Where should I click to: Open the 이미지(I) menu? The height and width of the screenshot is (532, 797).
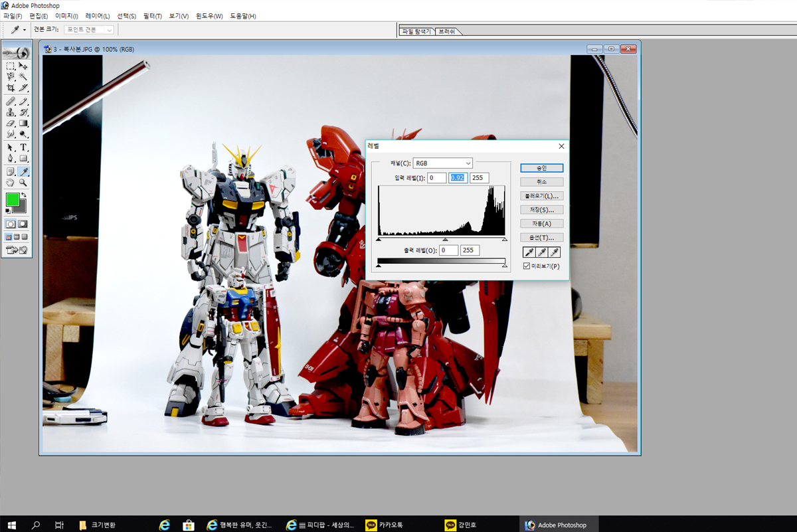(66, 16)
